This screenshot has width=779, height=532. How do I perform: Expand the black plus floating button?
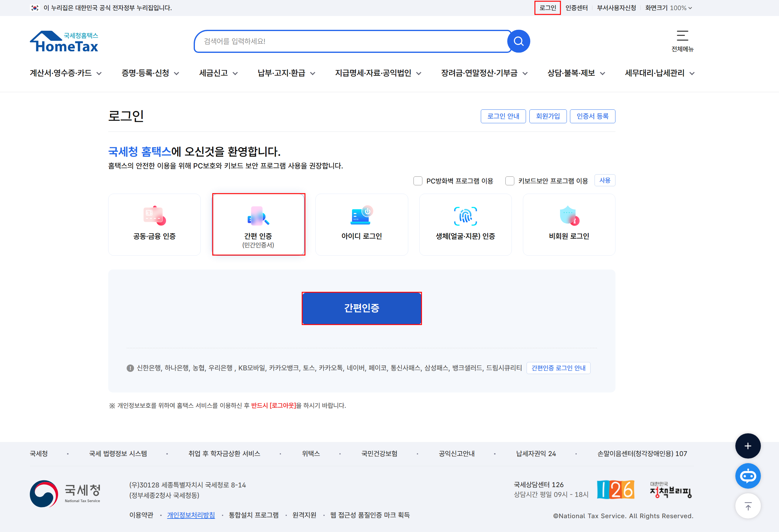point(748,446)
